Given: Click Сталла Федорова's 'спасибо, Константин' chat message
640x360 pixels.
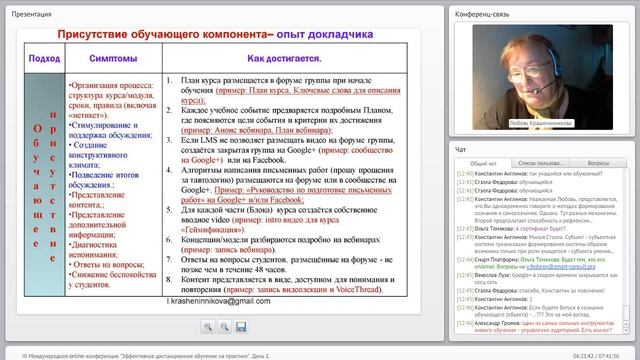Looking at the screenshot, I should coord(531,291).
